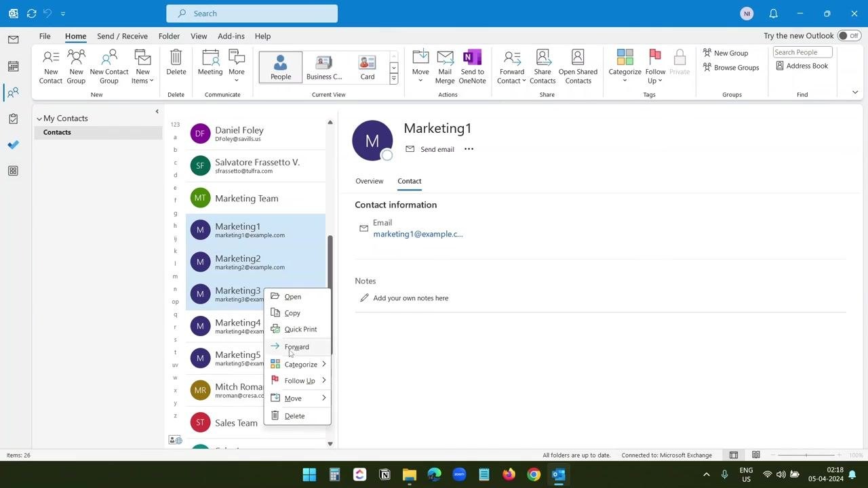Click New Group in Groups section

coord(726,53)
